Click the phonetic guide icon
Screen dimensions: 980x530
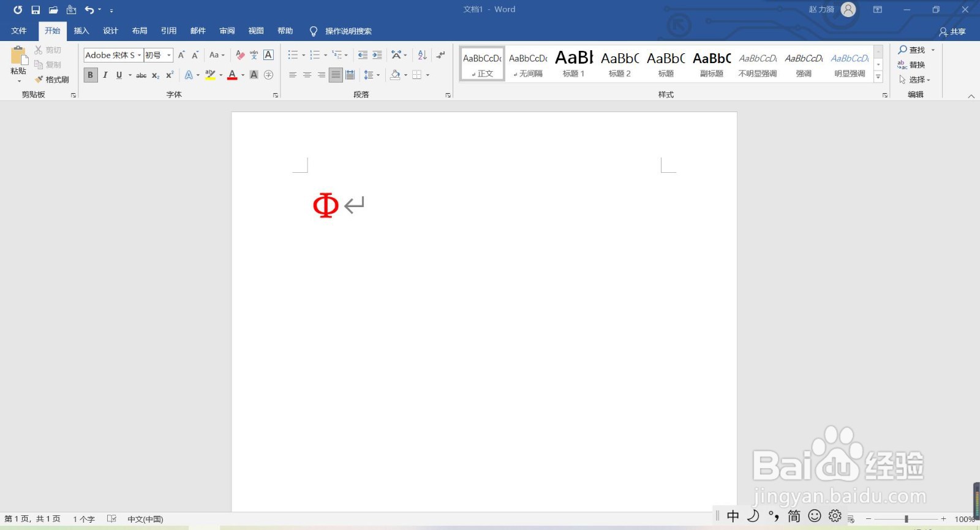[254, 55]
